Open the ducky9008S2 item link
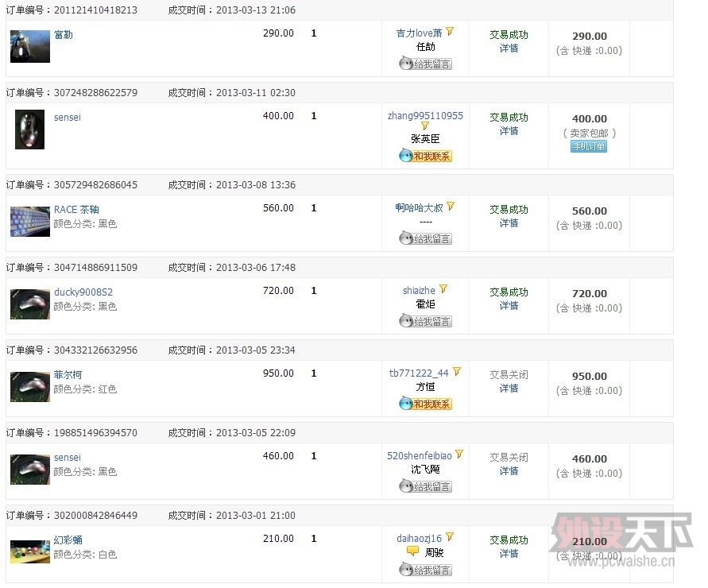708x588 pixels. [x=83, y=292]
